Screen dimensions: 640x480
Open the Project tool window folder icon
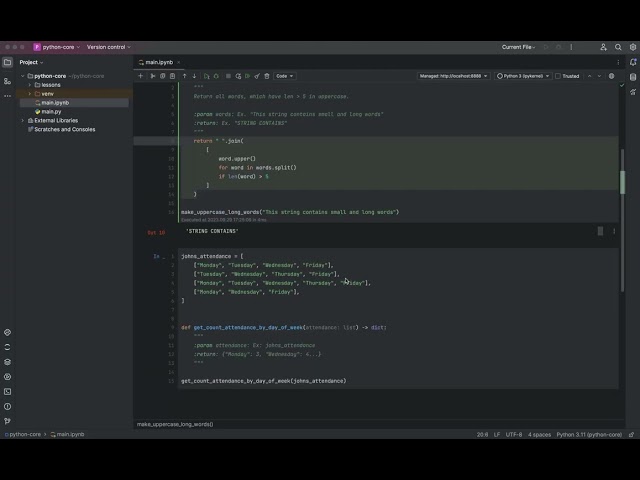7,62
